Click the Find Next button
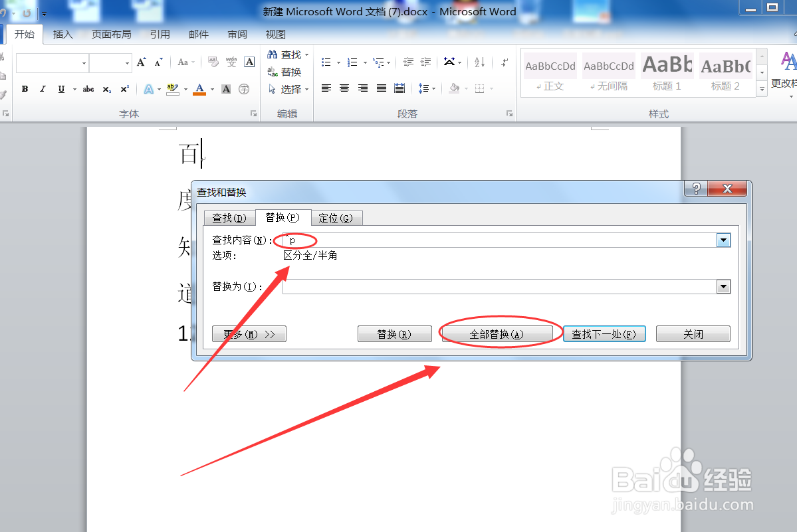 pos(604,334)
